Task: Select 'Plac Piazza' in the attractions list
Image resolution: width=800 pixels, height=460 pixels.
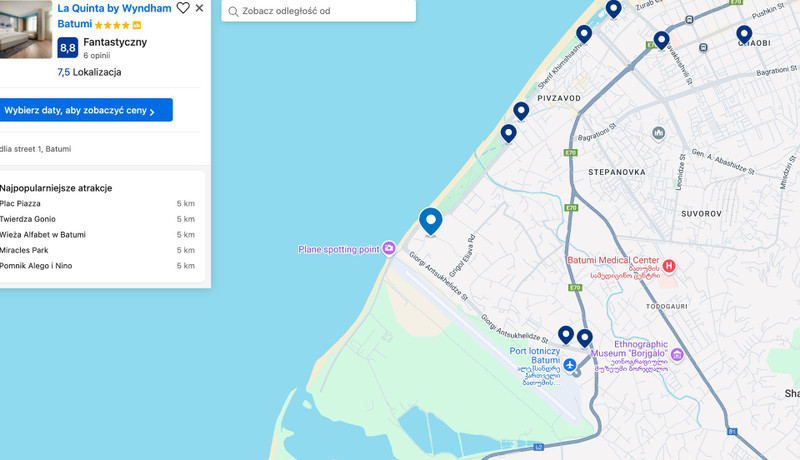Action: click(21, 203)
